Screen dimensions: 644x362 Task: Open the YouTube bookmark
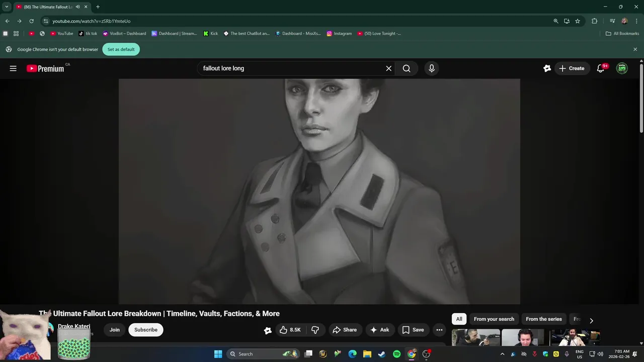tap(61, 34)
